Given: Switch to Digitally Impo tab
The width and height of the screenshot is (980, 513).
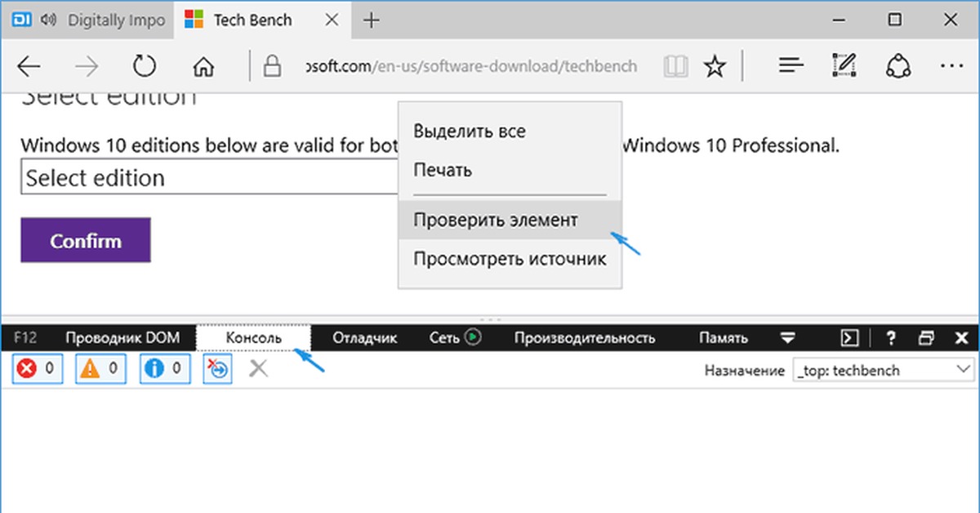Looking at the screenshot, I should (86, 20).
